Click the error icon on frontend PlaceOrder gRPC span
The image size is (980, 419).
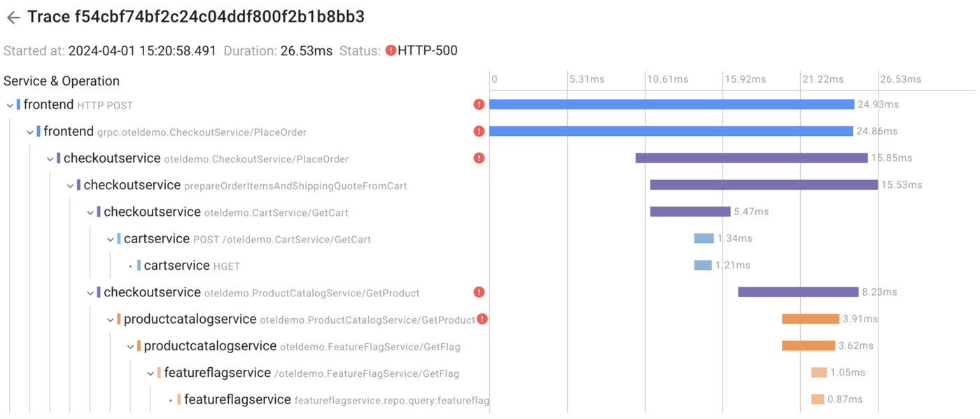(479, 131)
